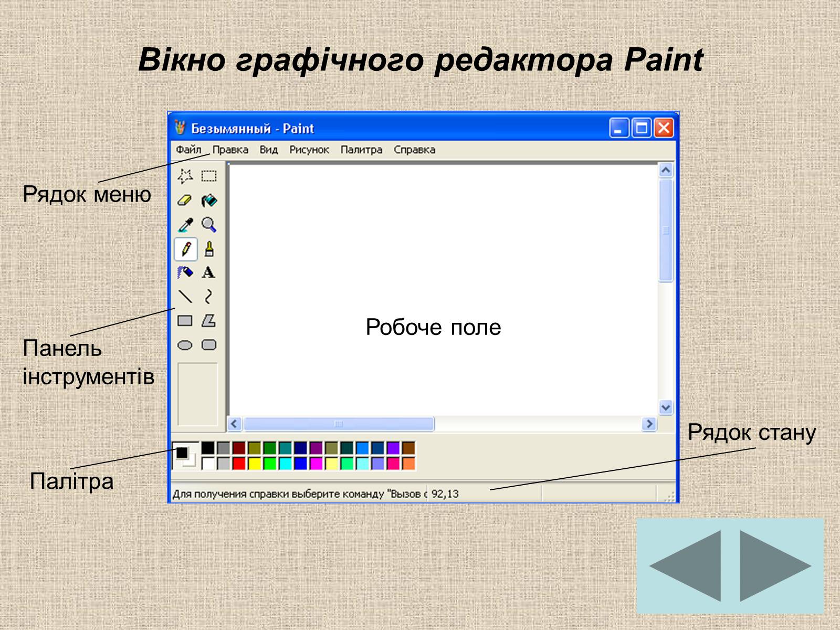Image resolution: width=840 pixels, height=630 pixels.
Task: Minimize the Paint window
Action: [x=619, y=128]
